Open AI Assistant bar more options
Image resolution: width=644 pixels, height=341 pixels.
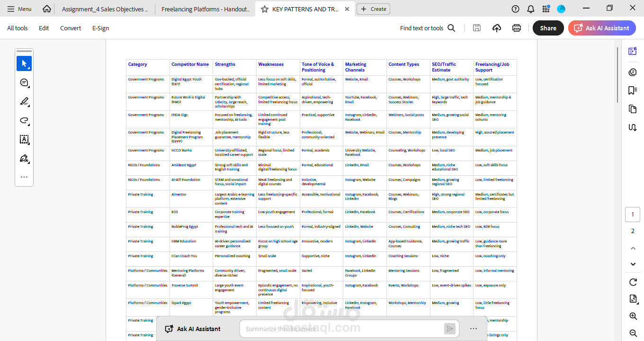(474, 329)
